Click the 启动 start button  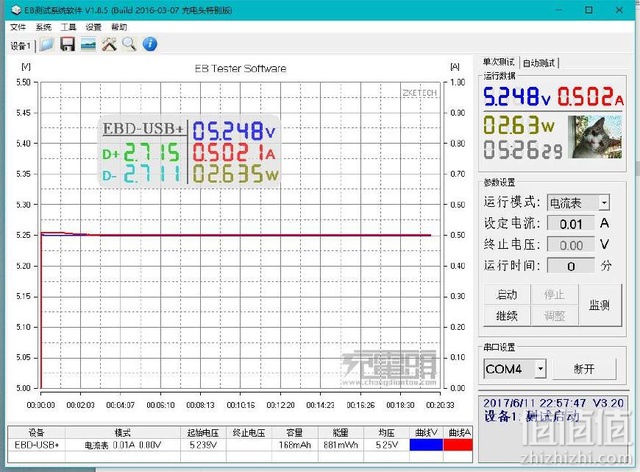[x=507, y=294]
